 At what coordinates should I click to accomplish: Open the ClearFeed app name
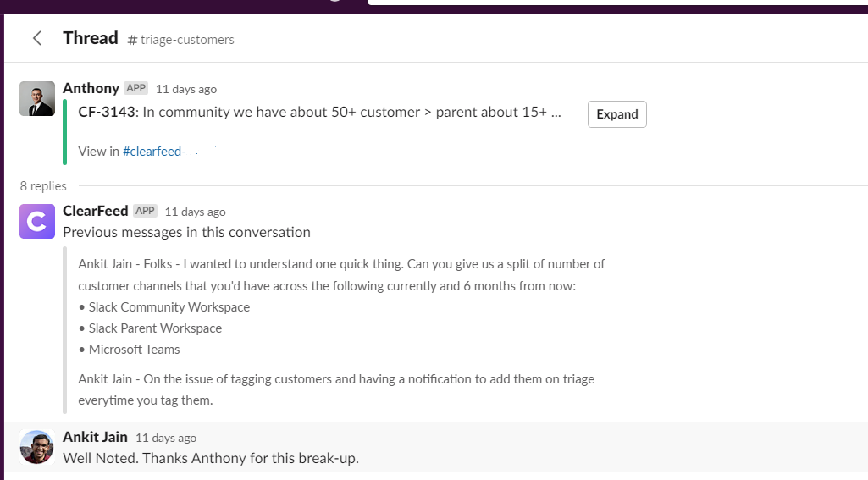(x=96, y=211)
